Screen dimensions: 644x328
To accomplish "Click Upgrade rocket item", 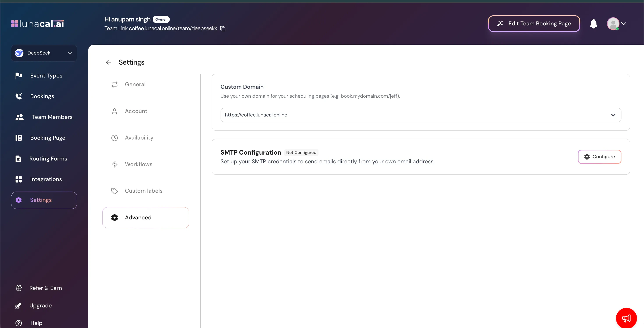I will coord(40,305).
